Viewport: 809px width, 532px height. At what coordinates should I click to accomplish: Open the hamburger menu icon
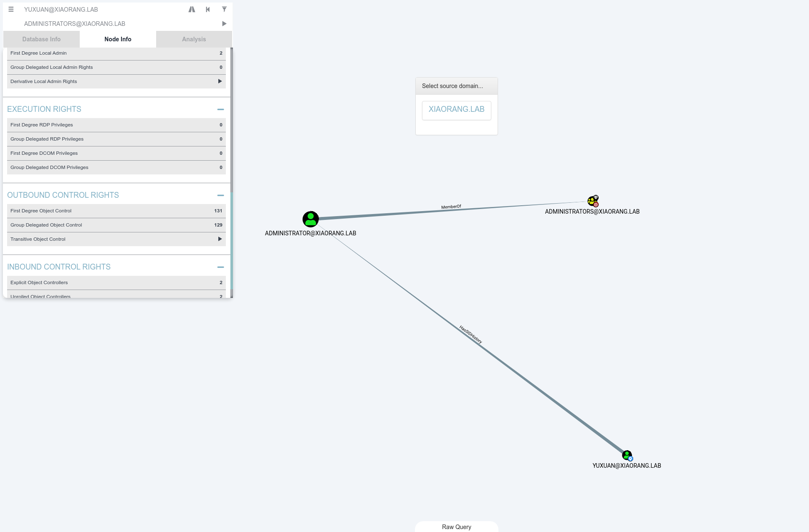[x=11, y=9]
